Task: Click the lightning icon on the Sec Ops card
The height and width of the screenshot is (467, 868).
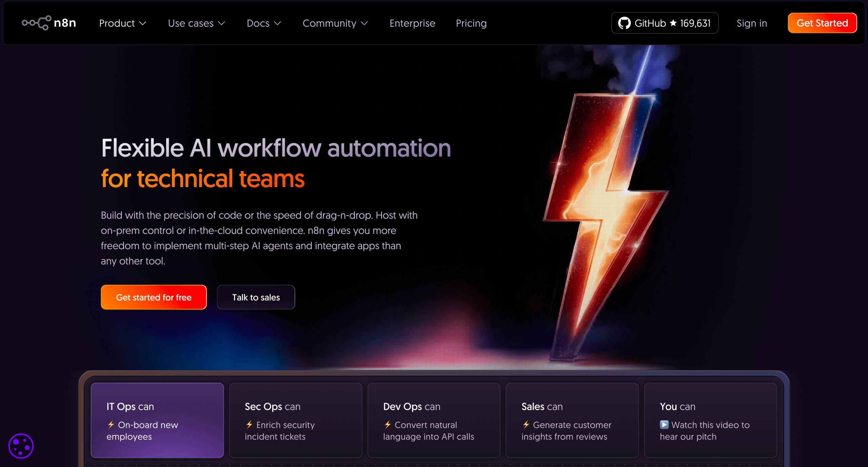Action: click(249, 425)
